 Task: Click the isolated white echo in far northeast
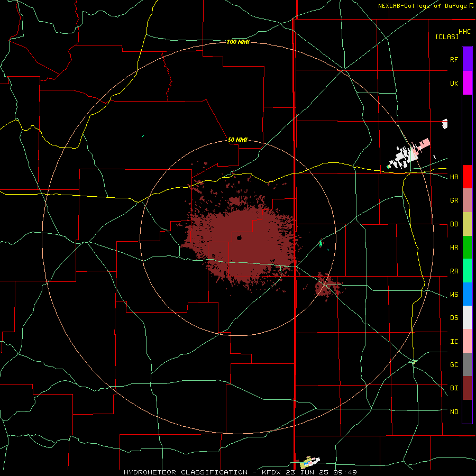coord(445,124)
